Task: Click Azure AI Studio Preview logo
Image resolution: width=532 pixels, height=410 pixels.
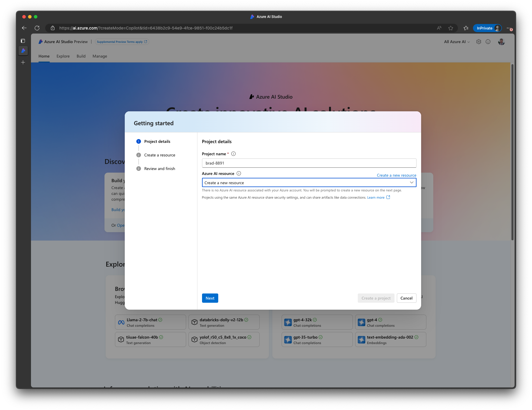Action: (x=63, y=42)
